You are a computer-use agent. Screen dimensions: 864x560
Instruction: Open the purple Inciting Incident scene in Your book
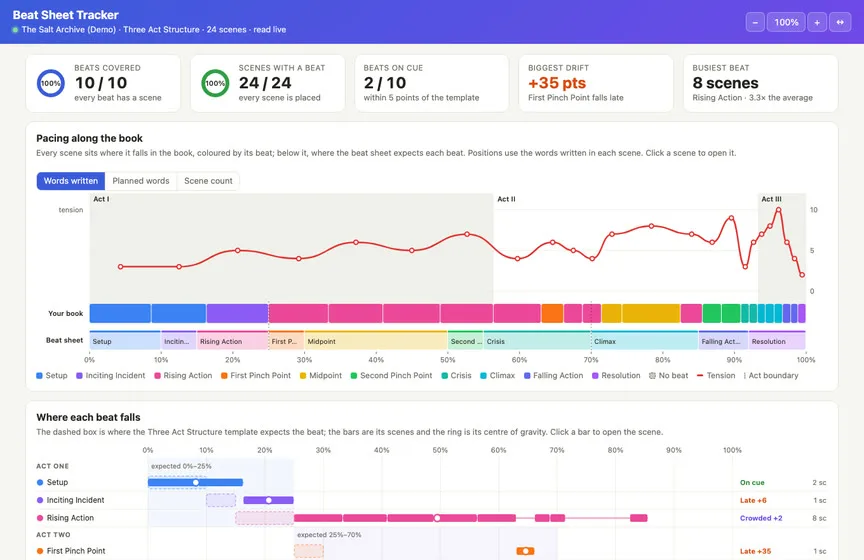coord(237,313)
